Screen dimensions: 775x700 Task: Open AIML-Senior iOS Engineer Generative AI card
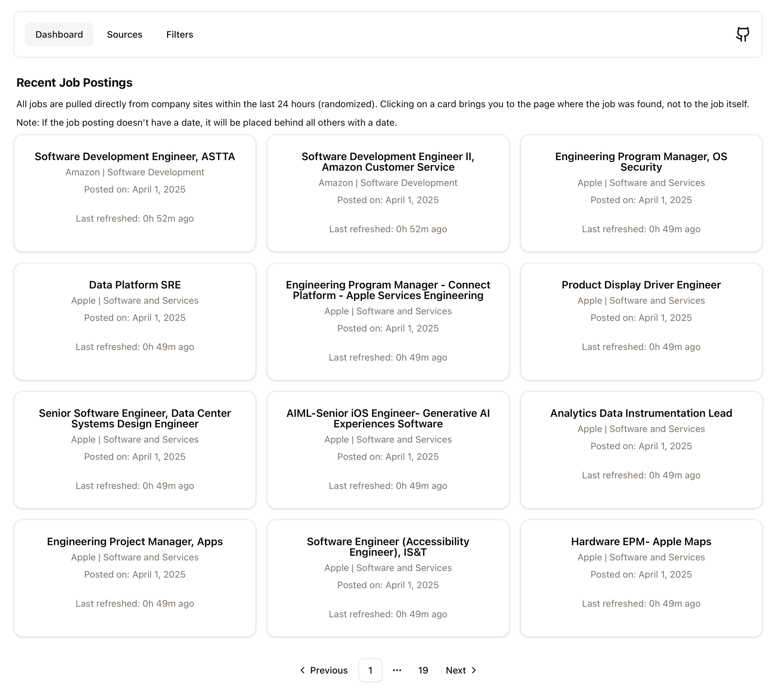[388, 450]
